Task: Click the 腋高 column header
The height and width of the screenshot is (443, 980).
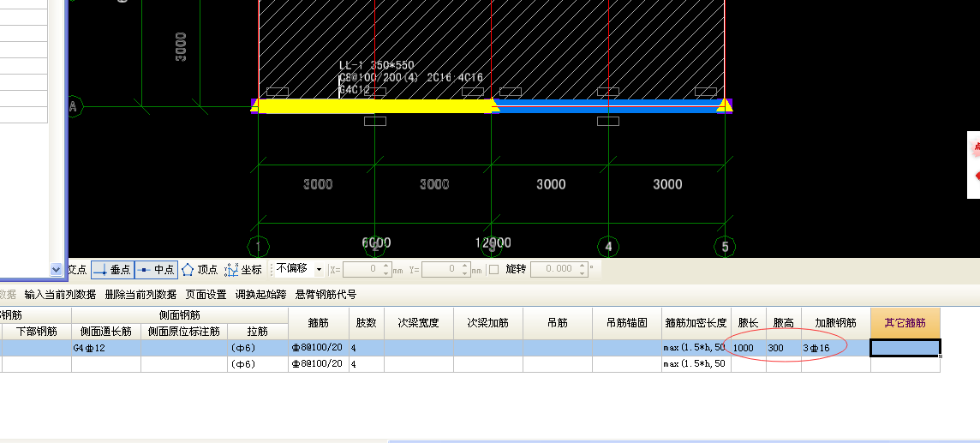Action: point(783,323)
